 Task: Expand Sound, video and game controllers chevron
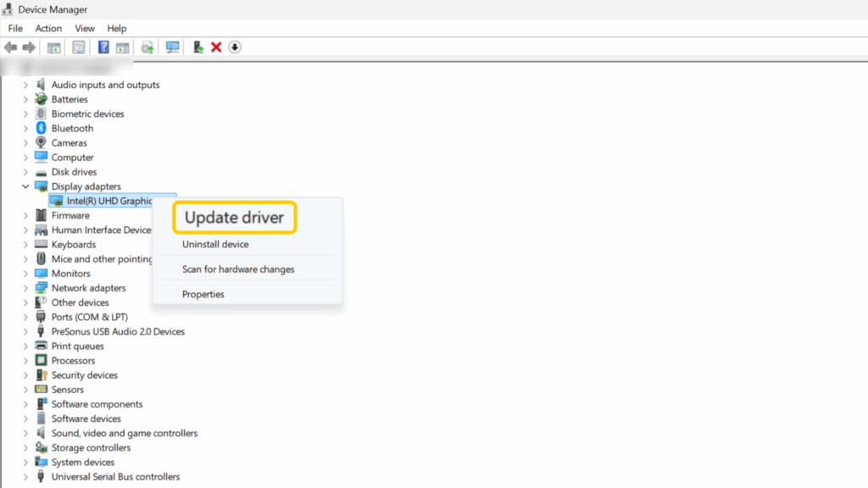coord(25,433)
